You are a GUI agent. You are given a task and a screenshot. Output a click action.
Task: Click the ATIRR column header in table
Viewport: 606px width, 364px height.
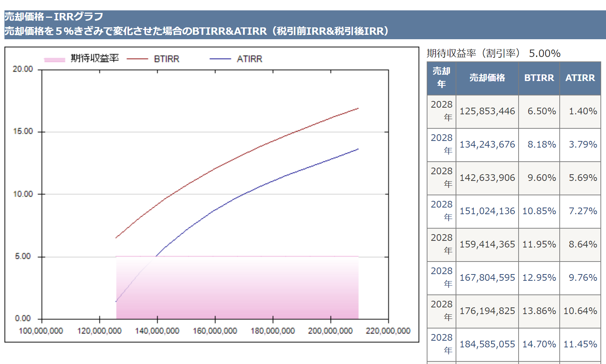click(580, 78)
